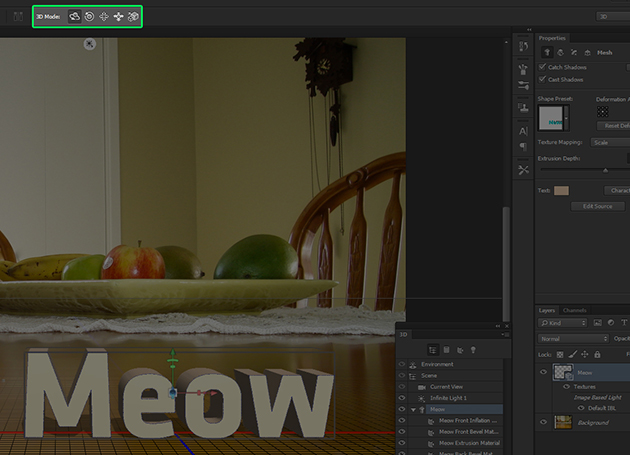Switch to the Channels tab

coord(575,310)
